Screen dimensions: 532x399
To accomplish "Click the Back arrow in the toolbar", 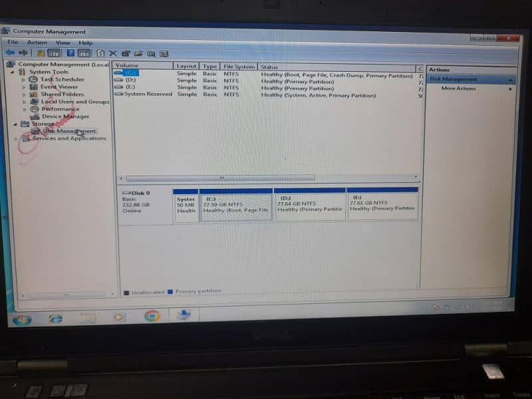I will tap(10, 53).
